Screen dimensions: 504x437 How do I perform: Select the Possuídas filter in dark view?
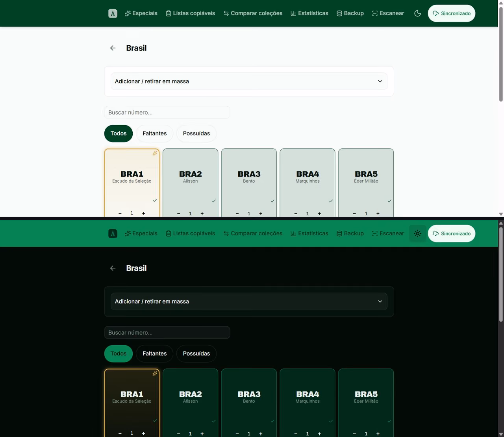(x=196, y=354)
